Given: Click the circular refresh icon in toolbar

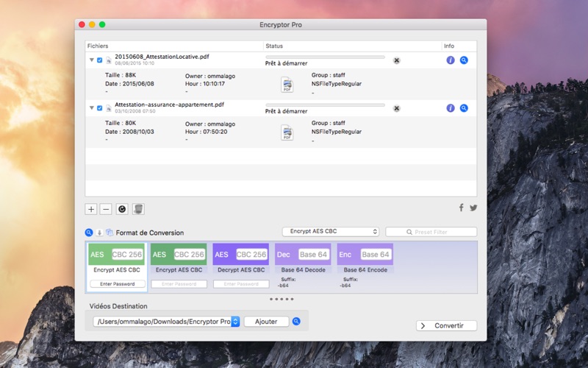Looking at the screenshot, I should 122,209.
